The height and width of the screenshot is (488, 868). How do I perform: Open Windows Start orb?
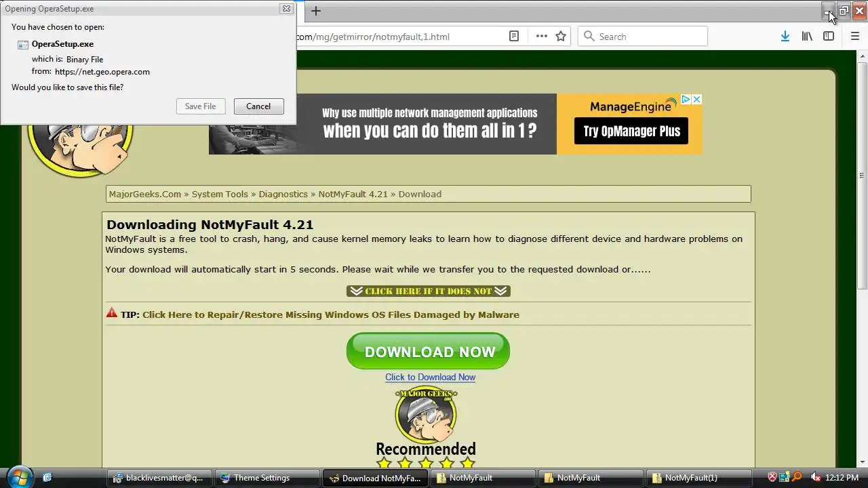coord(19,476)
